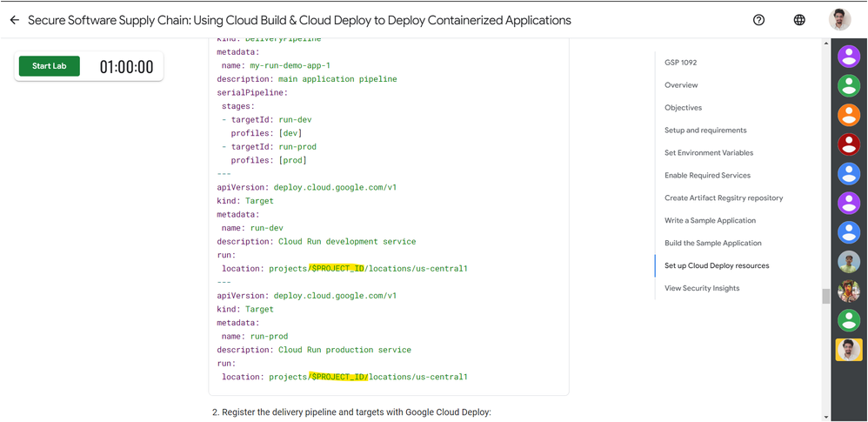Click the scrollbar up arrow
Screen dimensions: 868x422
coord(826,43)
